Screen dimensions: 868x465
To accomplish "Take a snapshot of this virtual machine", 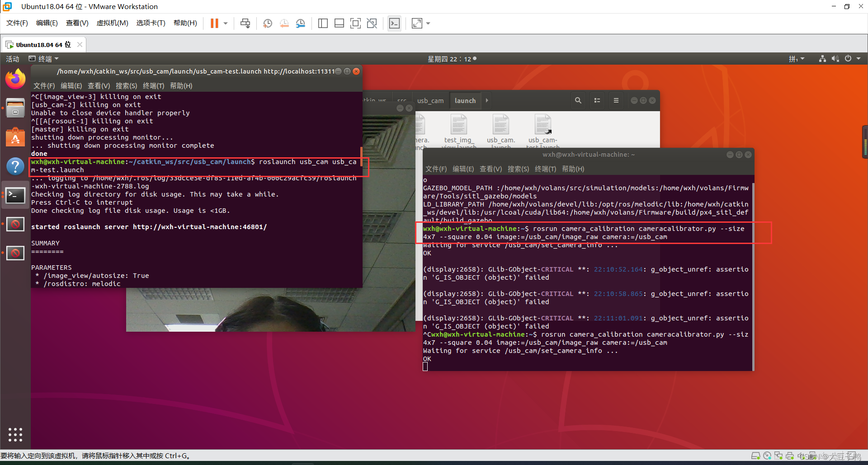I will (x=268, y=23).
